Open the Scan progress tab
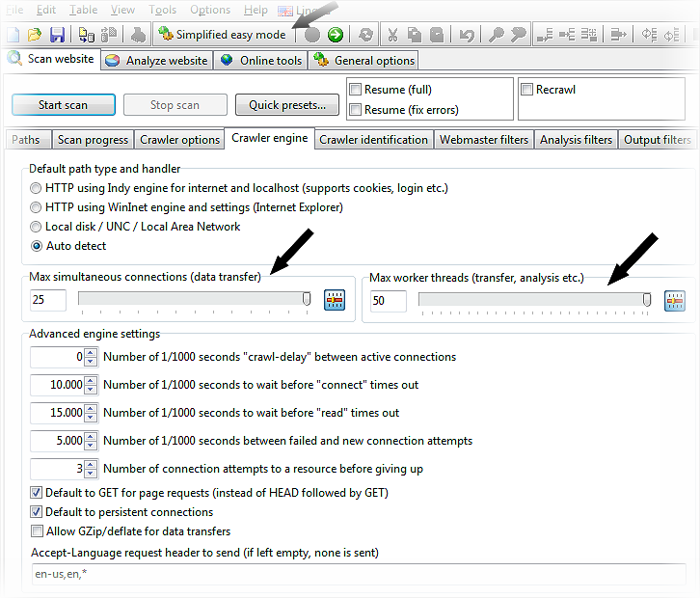This screenshot has width=700, height=598. pos(93,140)
